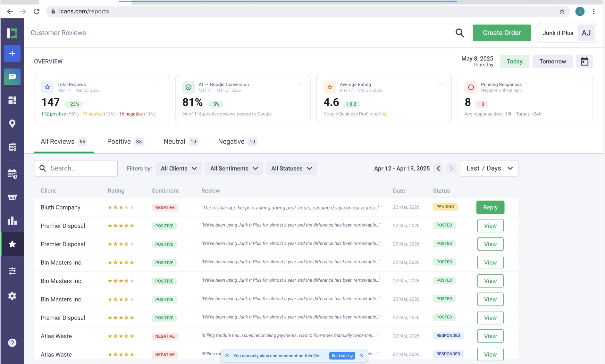This screenshot has height=364, width=605.
Task: Click the browser profile avatar D
Action: pyautogui.click(x=580, y=12)
